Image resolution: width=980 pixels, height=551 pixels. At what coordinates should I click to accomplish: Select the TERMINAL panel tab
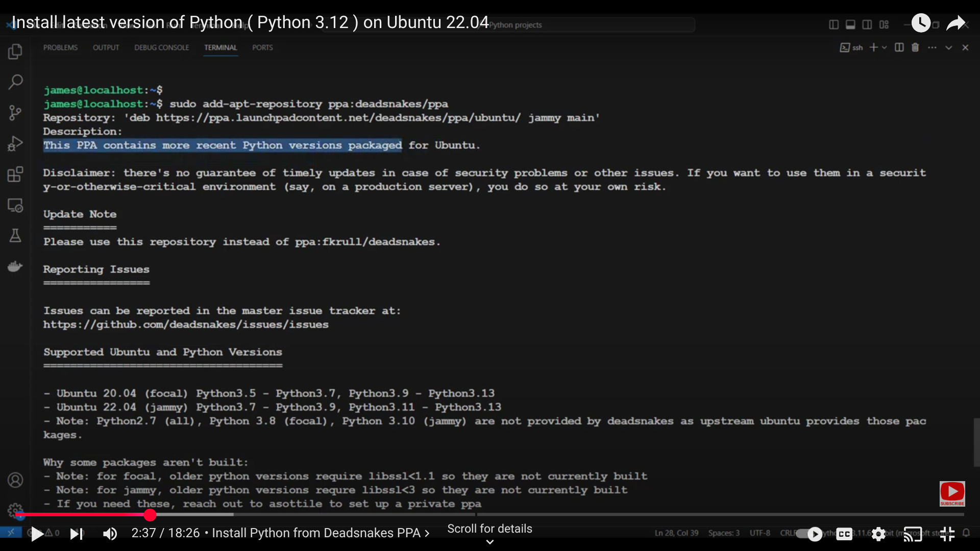pos(220,47)
